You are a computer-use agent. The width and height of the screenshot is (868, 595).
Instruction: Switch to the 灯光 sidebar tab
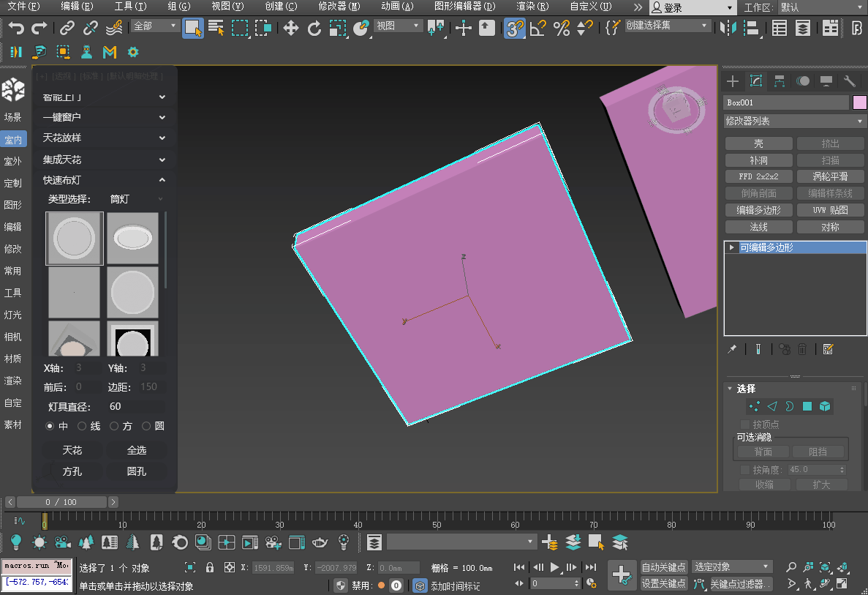click(x=12, y=315)
